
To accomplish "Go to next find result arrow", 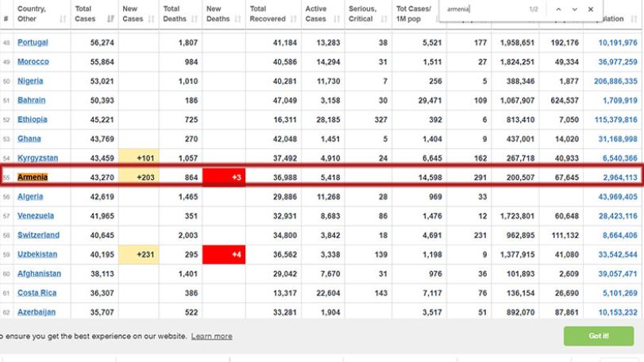I will point(575,9).
